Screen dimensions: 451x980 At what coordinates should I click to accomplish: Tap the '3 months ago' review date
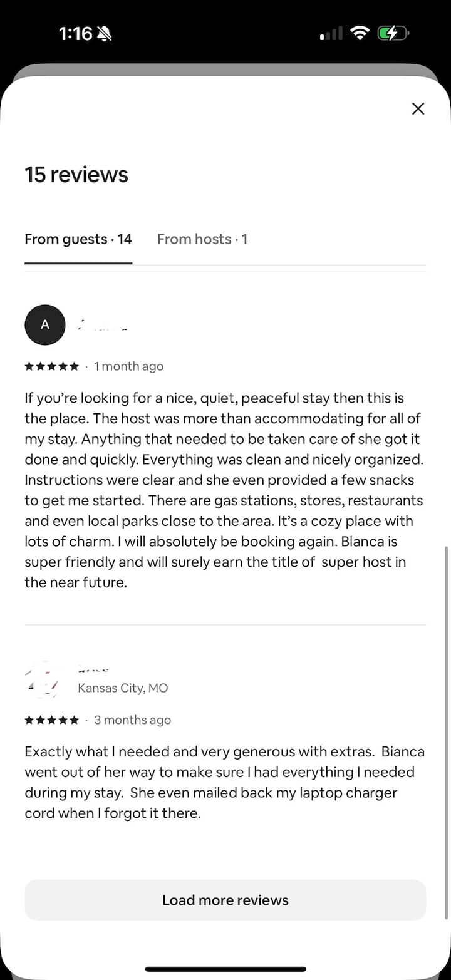coord(132,720)
